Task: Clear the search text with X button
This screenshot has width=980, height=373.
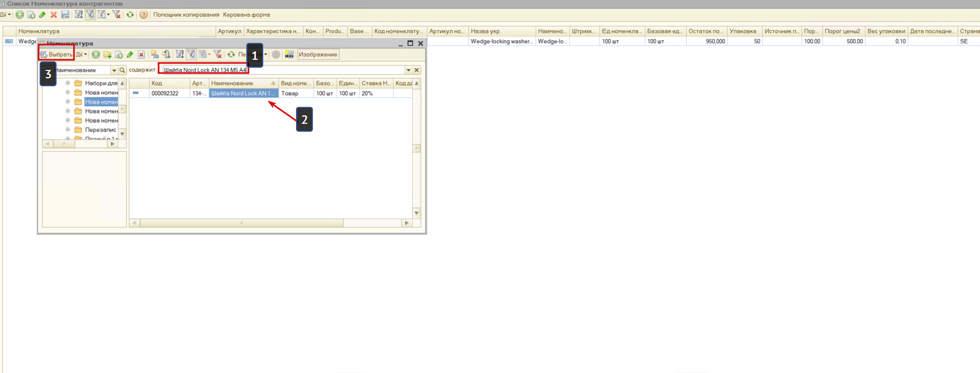Action: [417, 70]
